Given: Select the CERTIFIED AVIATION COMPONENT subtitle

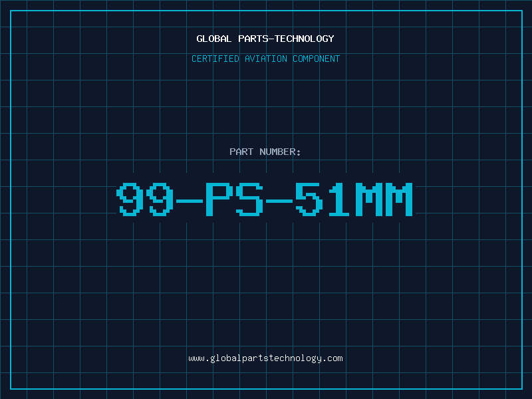Looking at the screenshot, I should (265, 59).
